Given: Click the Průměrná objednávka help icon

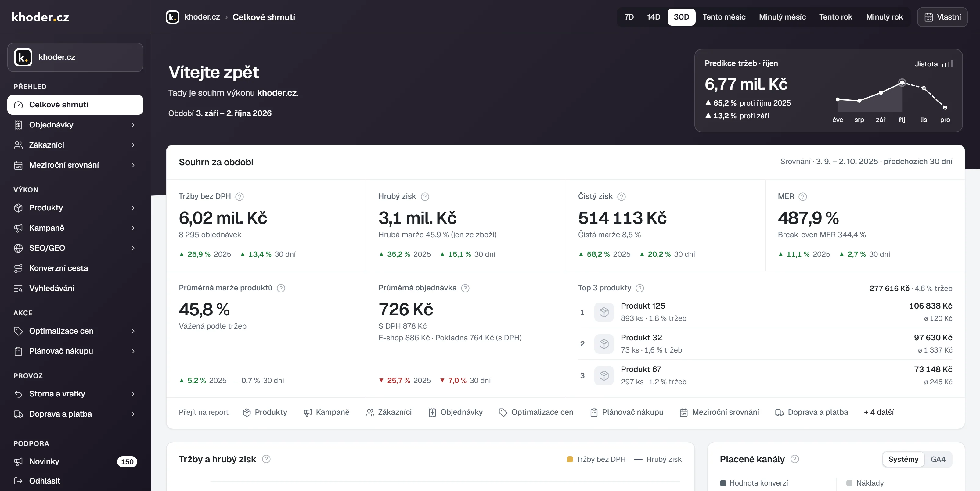Looking at the screenshot, I should tap(465, 288).
